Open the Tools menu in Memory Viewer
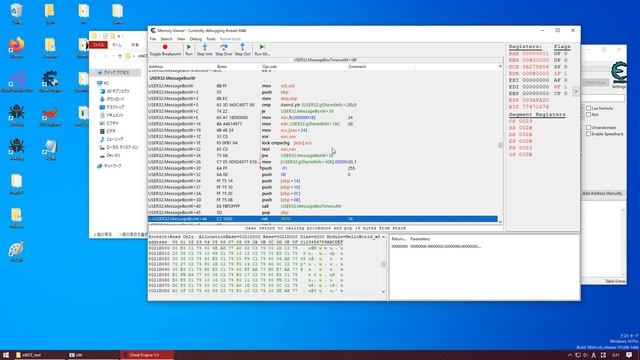The width and height of the screenshot is (640, 360). 211,39
